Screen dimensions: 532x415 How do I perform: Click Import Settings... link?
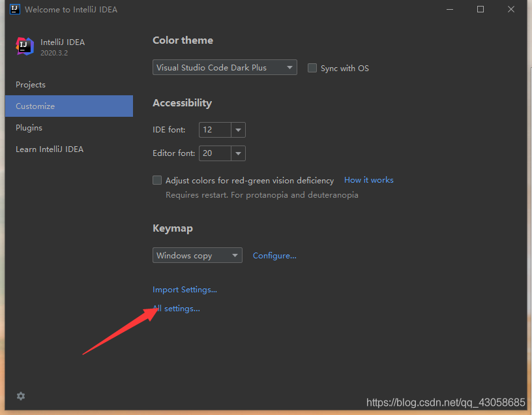pos(185,290)
